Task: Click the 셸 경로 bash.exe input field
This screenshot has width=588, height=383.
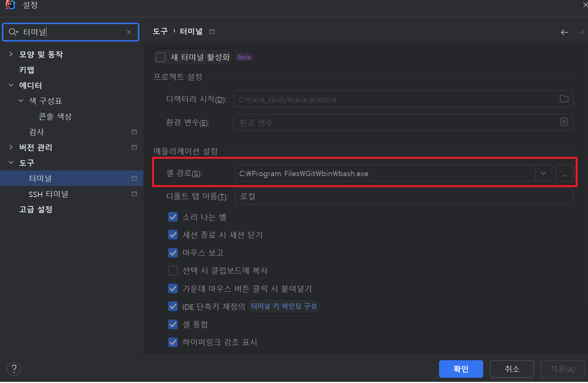Action: (385, 173)
